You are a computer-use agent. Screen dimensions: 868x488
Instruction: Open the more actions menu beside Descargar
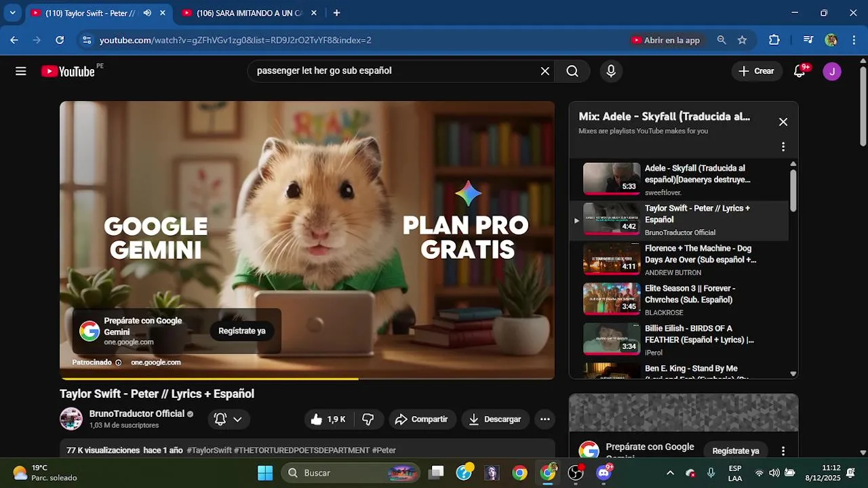point(545,420)
